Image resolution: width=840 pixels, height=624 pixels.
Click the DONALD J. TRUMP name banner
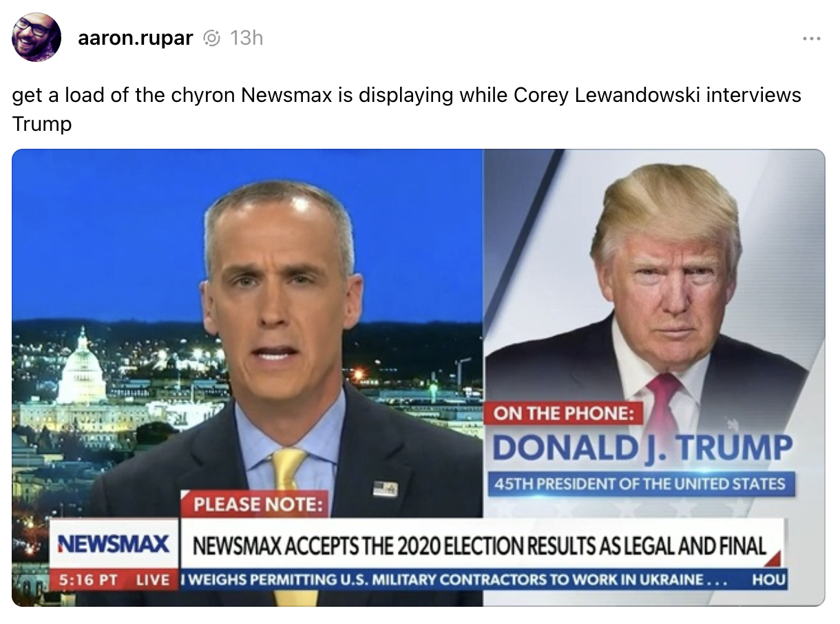[642, 448]
